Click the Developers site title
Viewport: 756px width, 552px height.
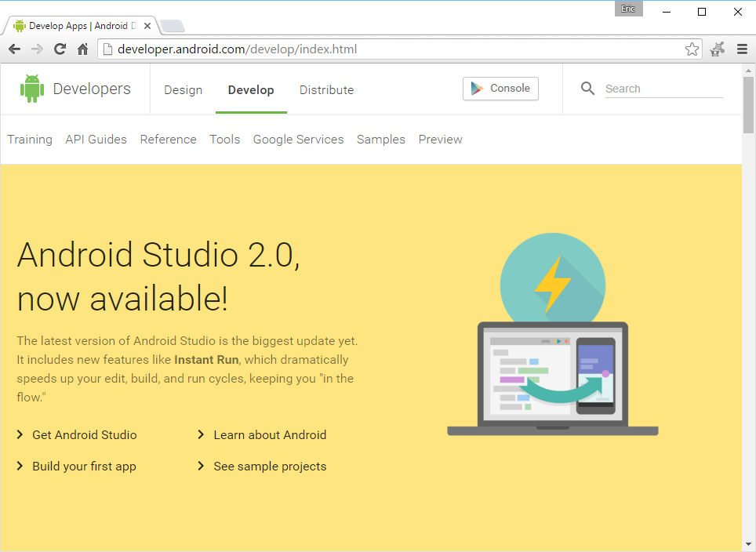pyautogui.click(x=92, y=89)
